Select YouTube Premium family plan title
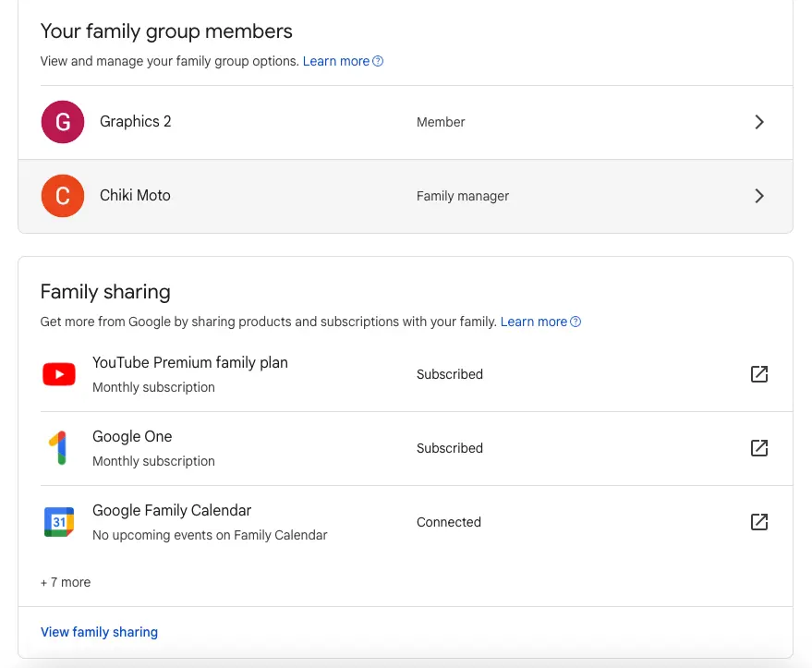 point(190,362)
